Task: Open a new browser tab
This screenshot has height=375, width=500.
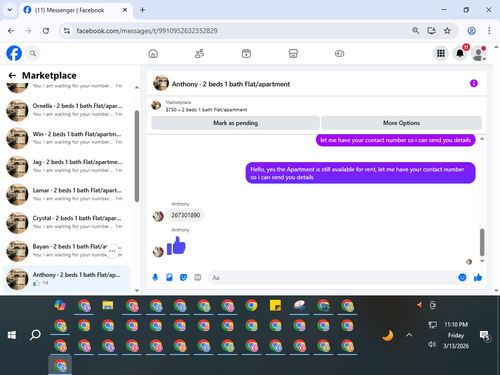Action: (x=142, y=10)
